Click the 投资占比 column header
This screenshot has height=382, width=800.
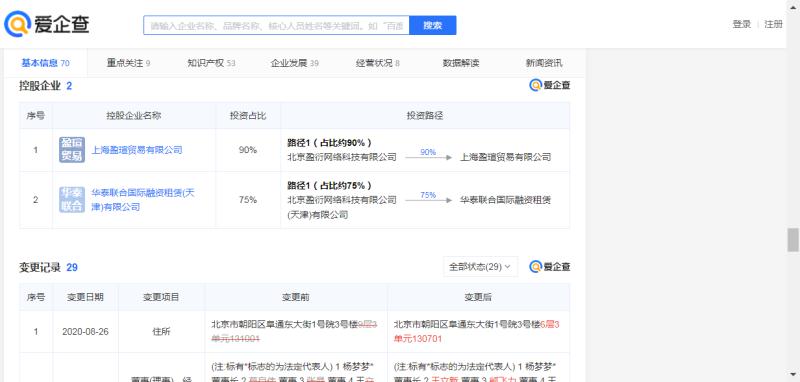pos(248,116)
